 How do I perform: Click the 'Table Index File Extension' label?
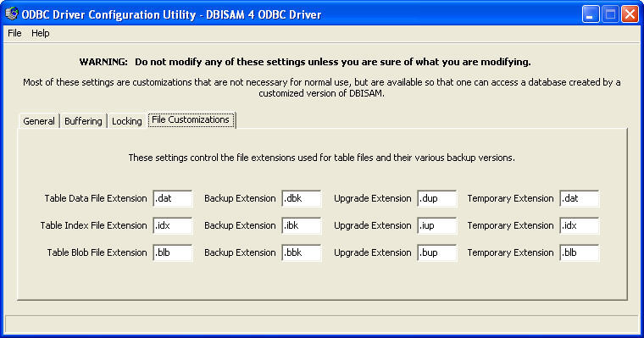tap(94, 225)
